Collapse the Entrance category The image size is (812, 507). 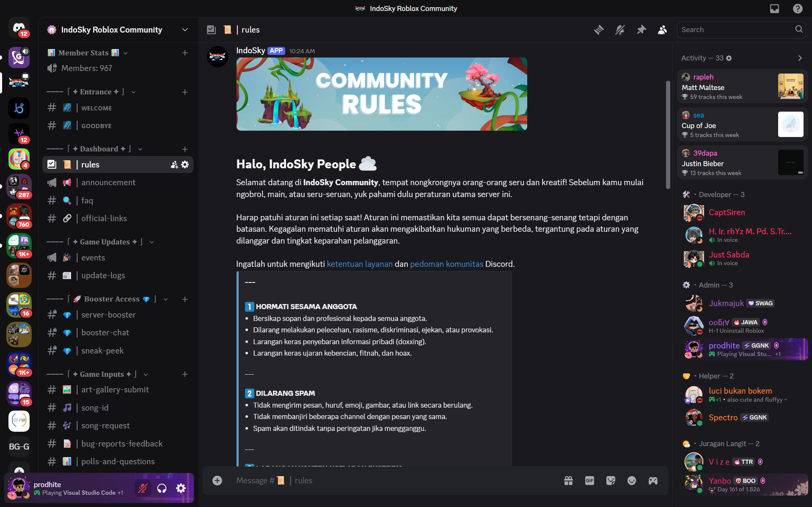(x=91, y=92)
